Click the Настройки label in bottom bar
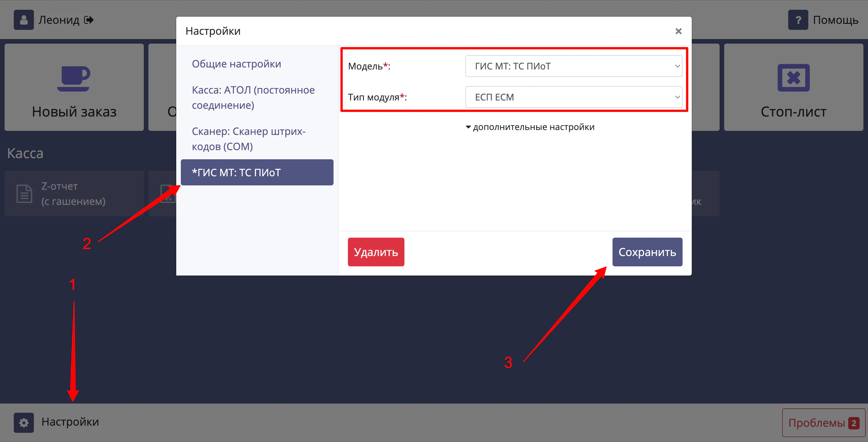The height and width of the screenshot is (442, 868). coord(70,422)
